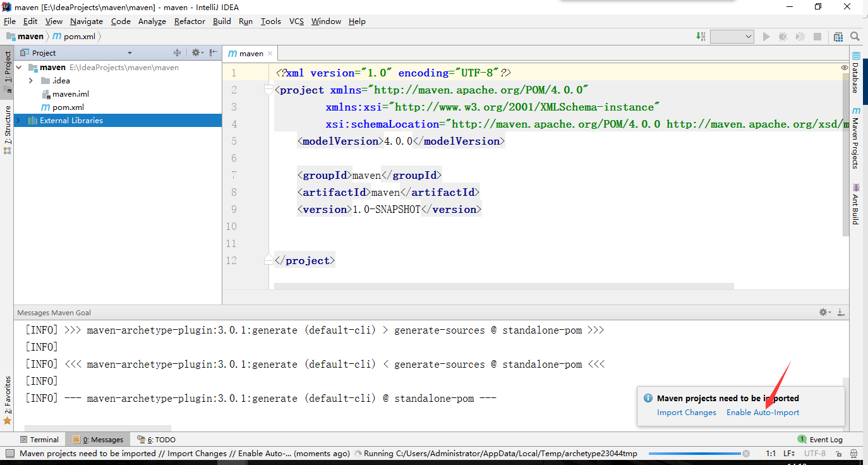Open the Window menu

(326, 21)
